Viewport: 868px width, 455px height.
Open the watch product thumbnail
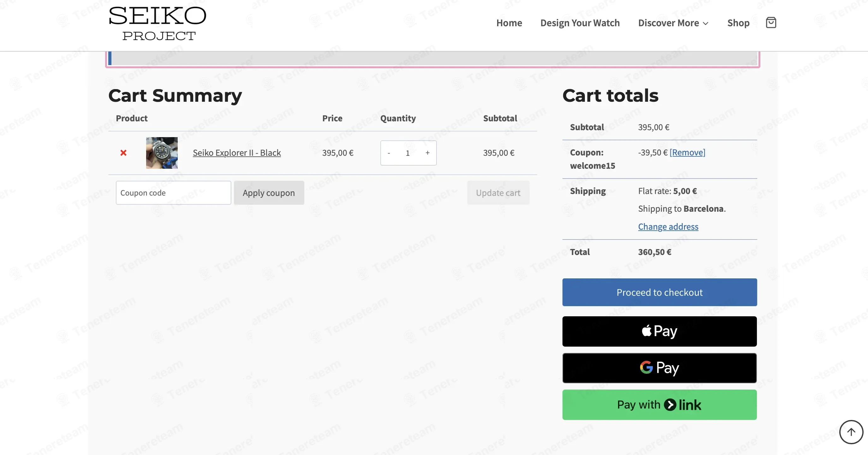(162, 153)
